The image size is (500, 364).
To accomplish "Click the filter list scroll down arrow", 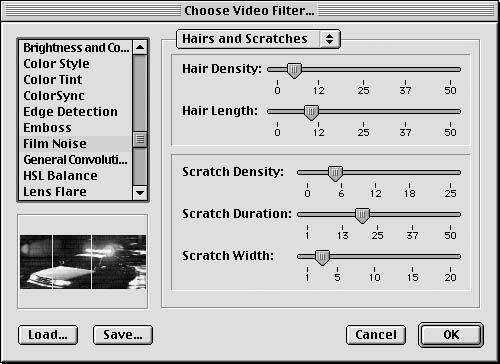I will click(140, 193).
